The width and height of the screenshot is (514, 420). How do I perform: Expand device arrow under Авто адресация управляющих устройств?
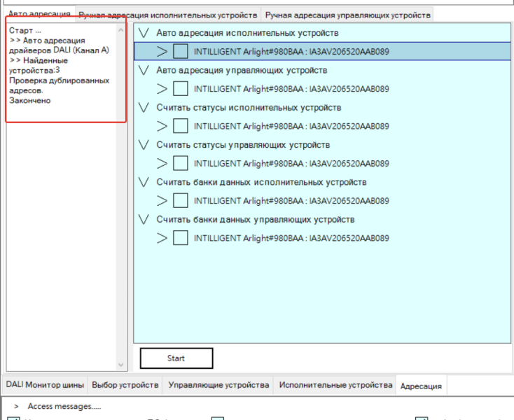point(162,89)
